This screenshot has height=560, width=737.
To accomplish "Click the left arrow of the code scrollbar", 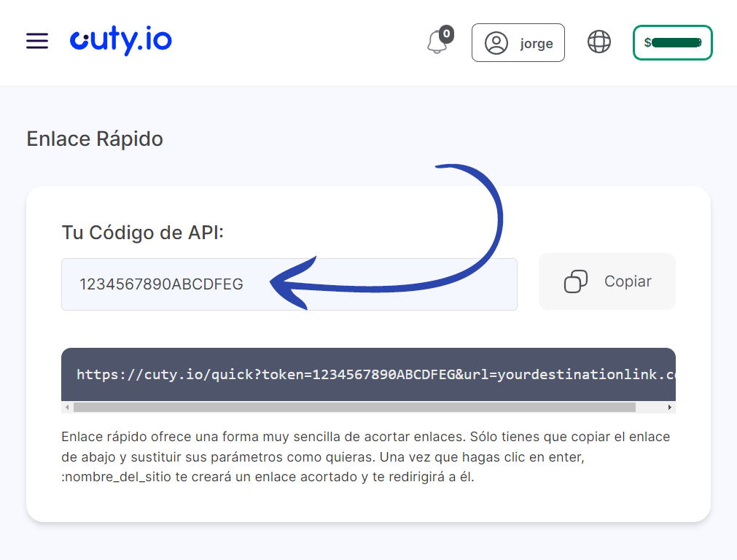I will [67, 408].
